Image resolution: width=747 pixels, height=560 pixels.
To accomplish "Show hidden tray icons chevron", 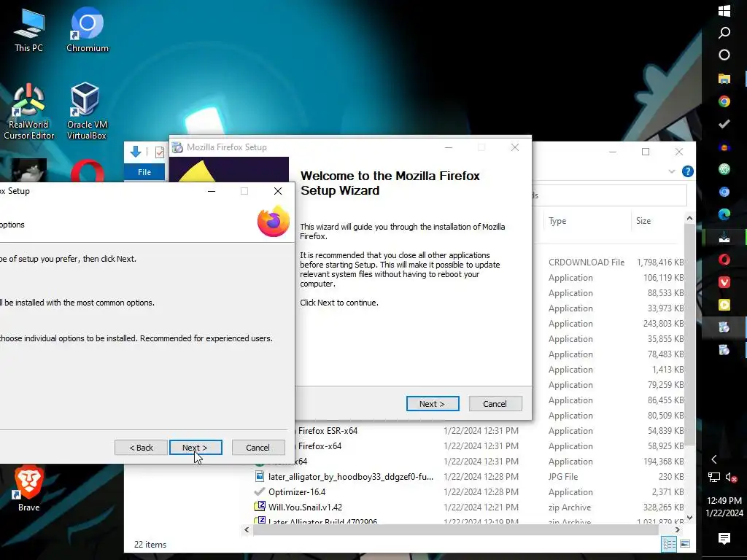I will pos(713,459).
